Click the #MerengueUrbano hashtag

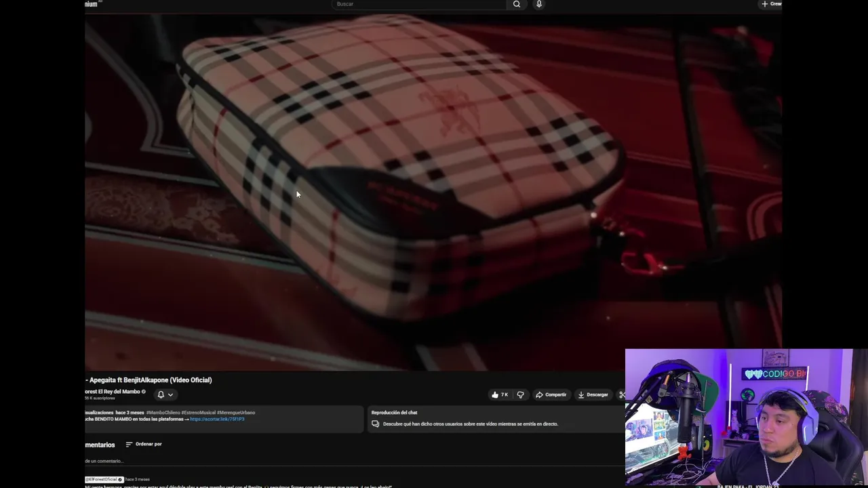(236, 412)
